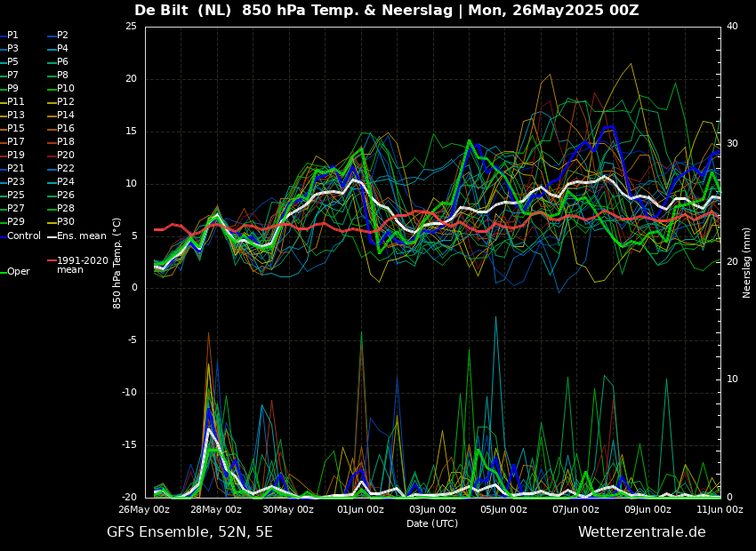The image size is (756, 551).
Task: Click the 01Jun 00z date tick label
Action: pyautogui.click(x=360, y=509)
